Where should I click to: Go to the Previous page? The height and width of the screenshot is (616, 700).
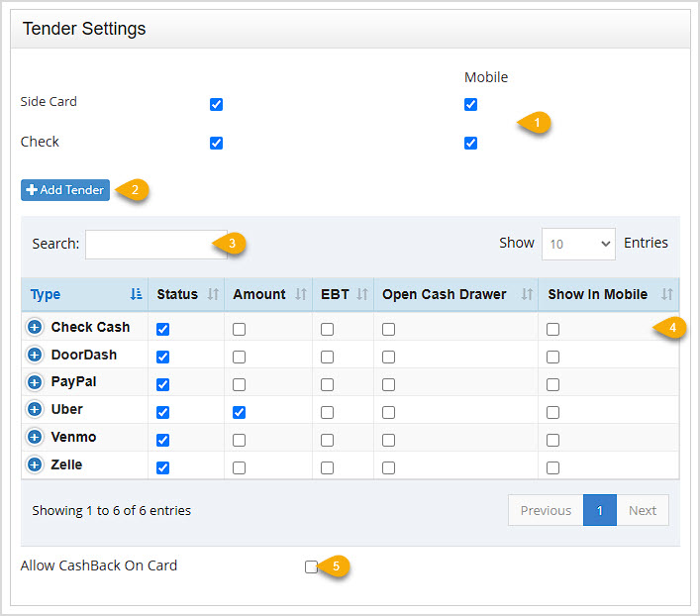(546, 510)
